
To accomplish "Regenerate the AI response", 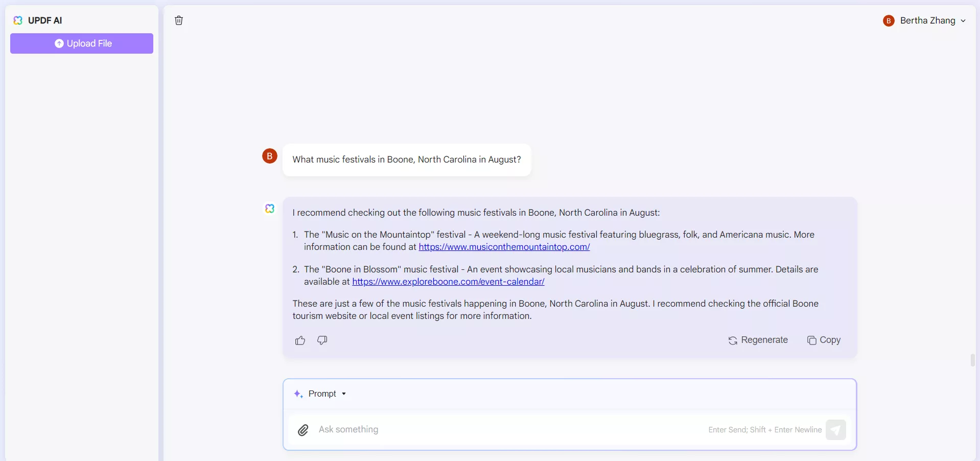I will pos(758,340).
